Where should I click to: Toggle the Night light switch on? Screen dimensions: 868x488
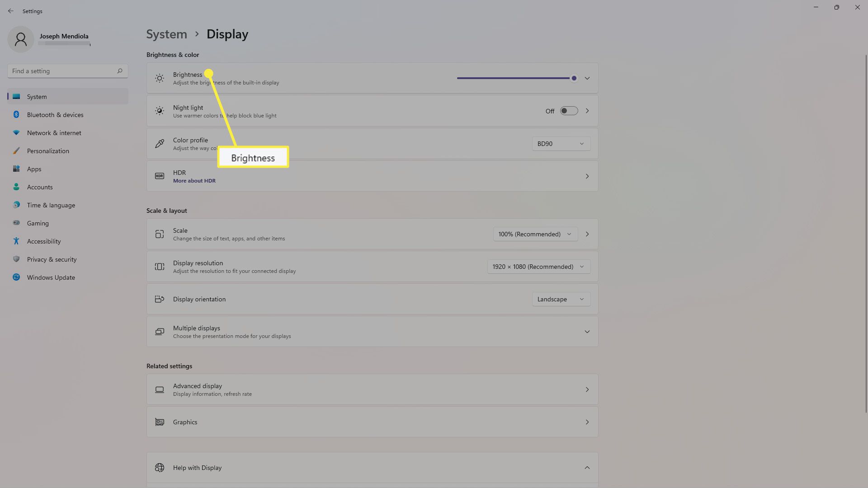[x=569, y=111]
